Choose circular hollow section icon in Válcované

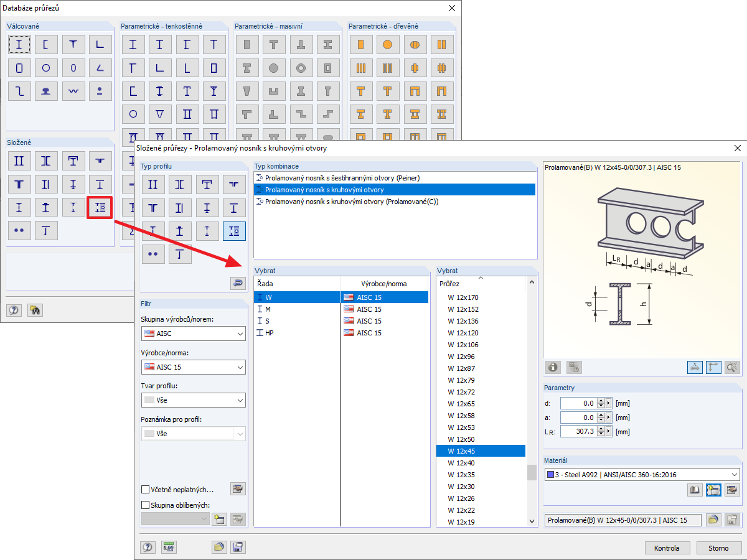(46, 68)
